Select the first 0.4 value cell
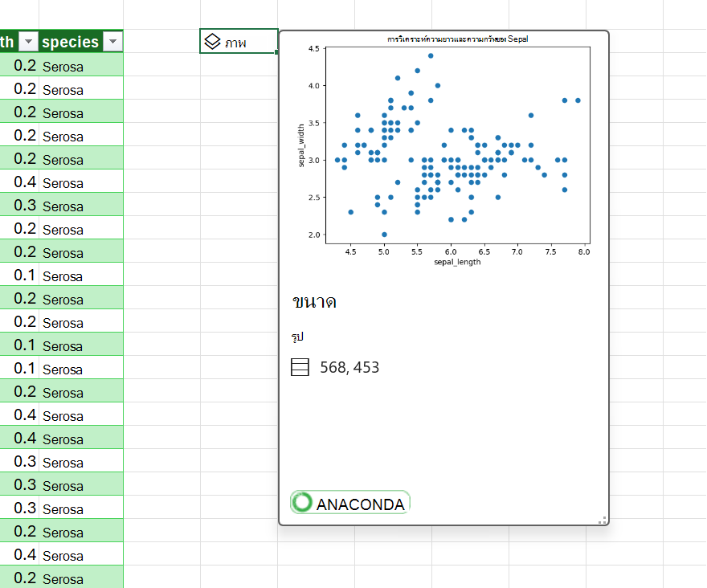Screen dimensions: 707x588 19,182
